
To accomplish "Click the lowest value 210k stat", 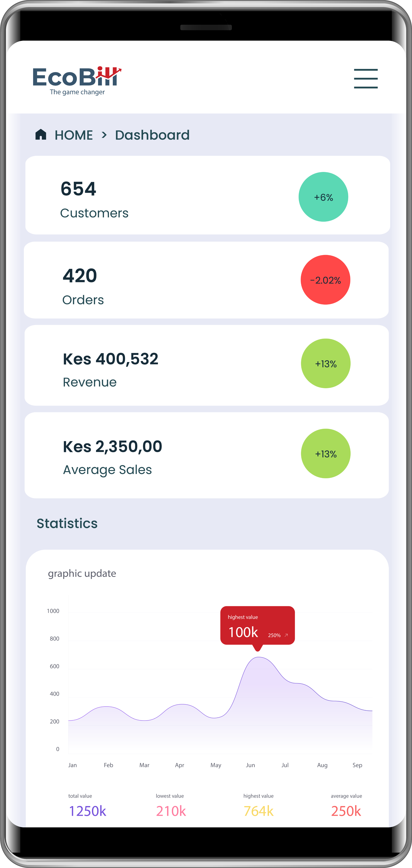I will [171, 806].
